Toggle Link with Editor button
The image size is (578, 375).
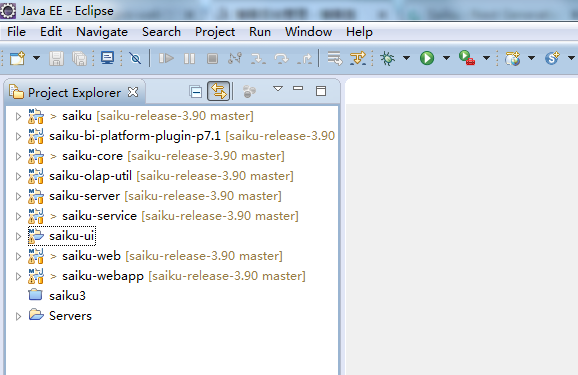[x=219, y=91]
